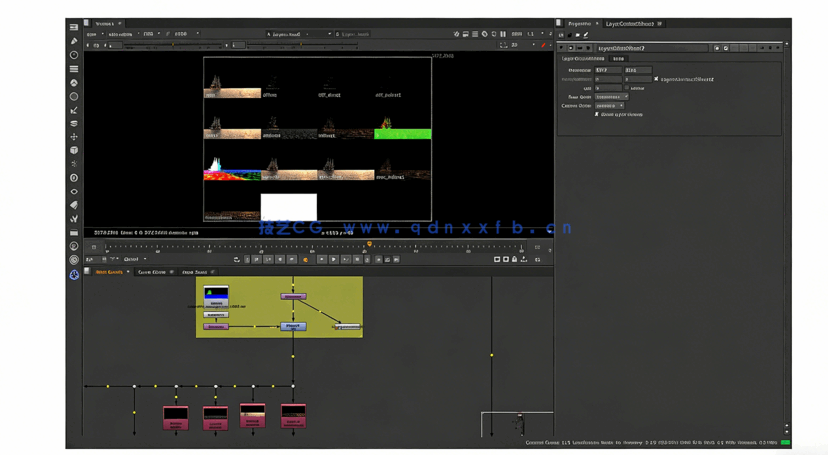This screenshot has width=828, height=455.
Task: Open the Time nodes clock icon
Action: pyautogui.click(x=74, y=56)
